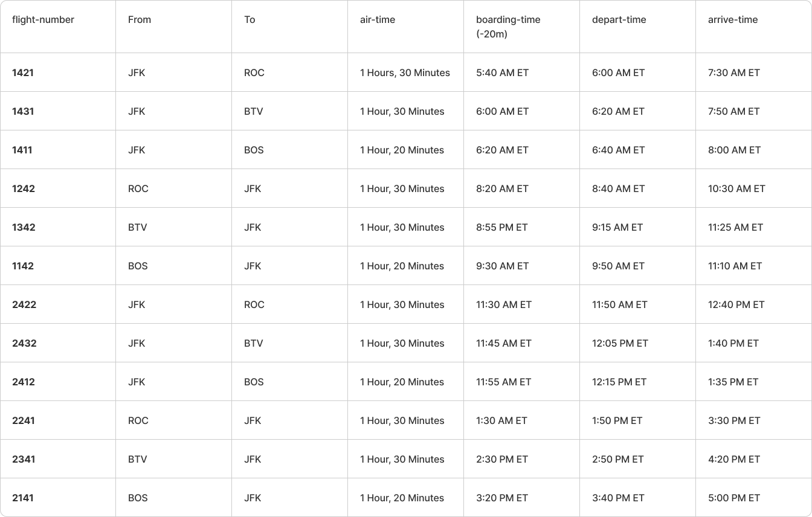
Task: Click the 8:55 PM ET boarding time
Action: [x=501, y=228]
